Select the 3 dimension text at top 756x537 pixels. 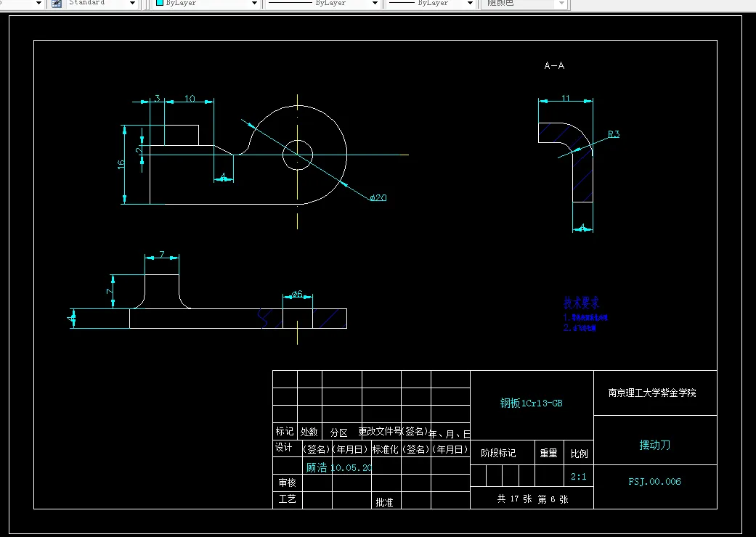157,98
